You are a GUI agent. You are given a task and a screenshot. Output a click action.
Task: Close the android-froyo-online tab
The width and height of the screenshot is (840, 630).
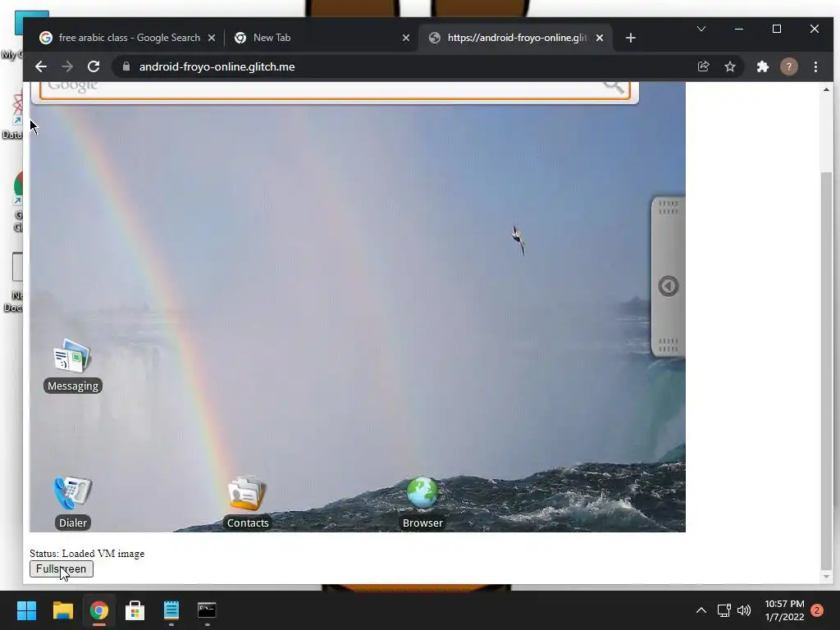[600, 38]
